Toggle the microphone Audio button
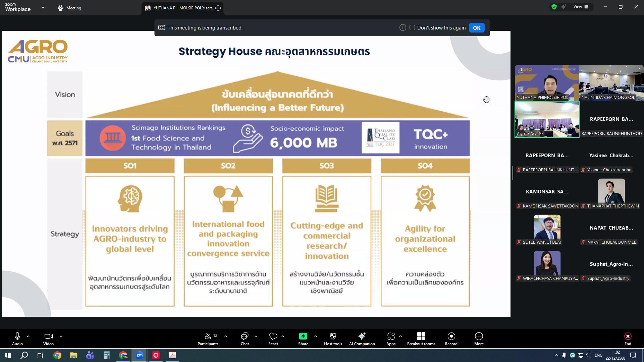This screenshot has height=362, width=644. click(x=17, y=339)
